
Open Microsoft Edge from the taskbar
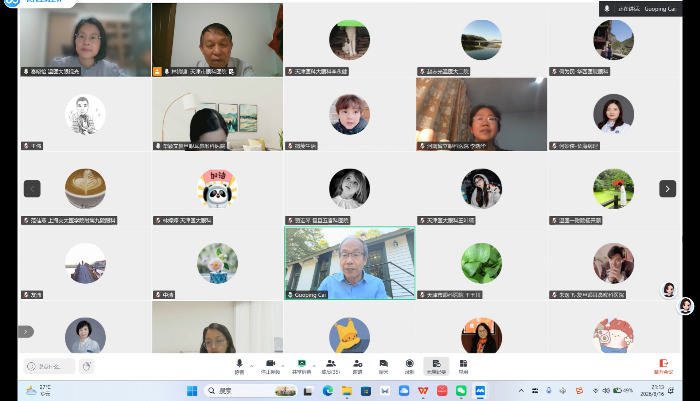pyautogui.click(x=328, y=391)
